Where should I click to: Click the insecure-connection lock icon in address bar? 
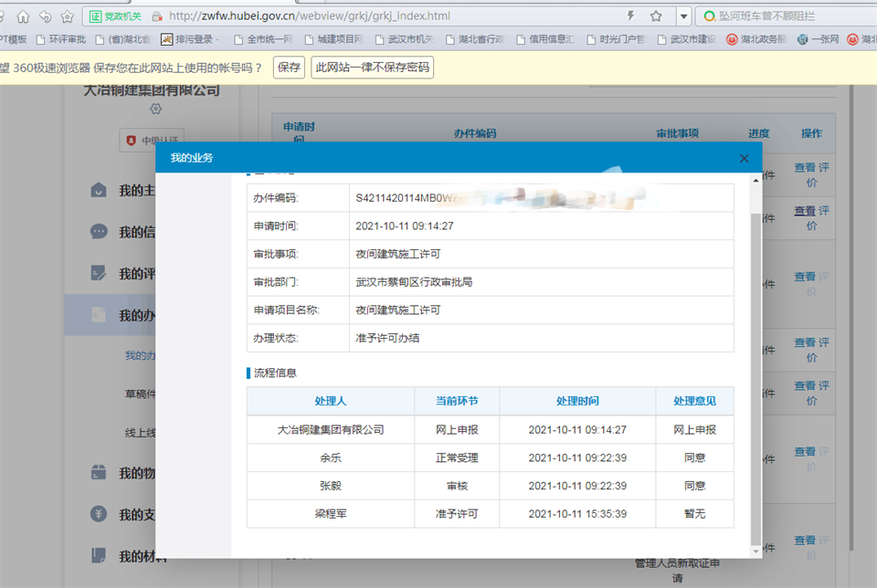pyautogui.click(x=157, y=16)
